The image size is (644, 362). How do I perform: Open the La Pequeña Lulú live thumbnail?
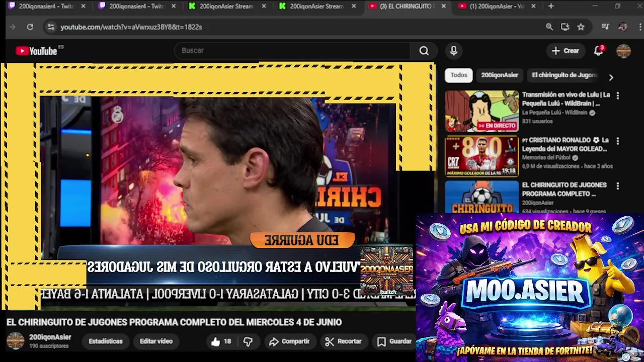[481, 111]
